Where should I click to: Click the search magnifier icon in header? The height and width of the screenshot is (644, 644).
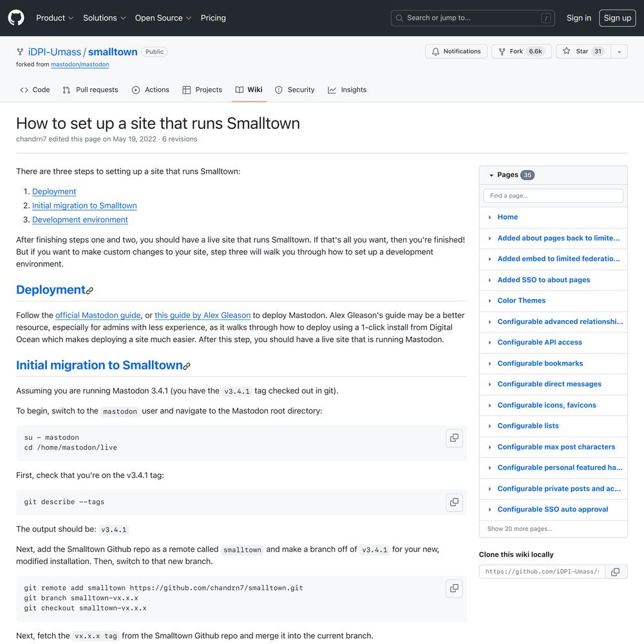399,18
